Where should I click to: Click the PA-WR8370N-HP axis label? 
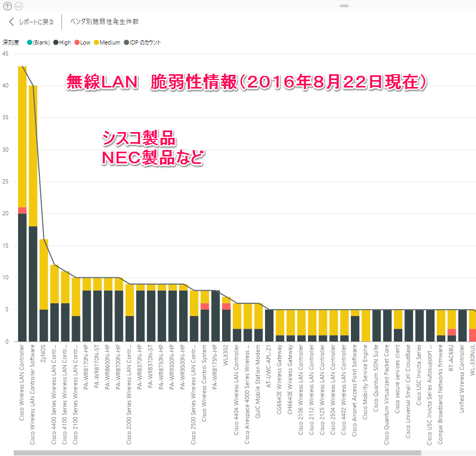(x=140, y=367)
